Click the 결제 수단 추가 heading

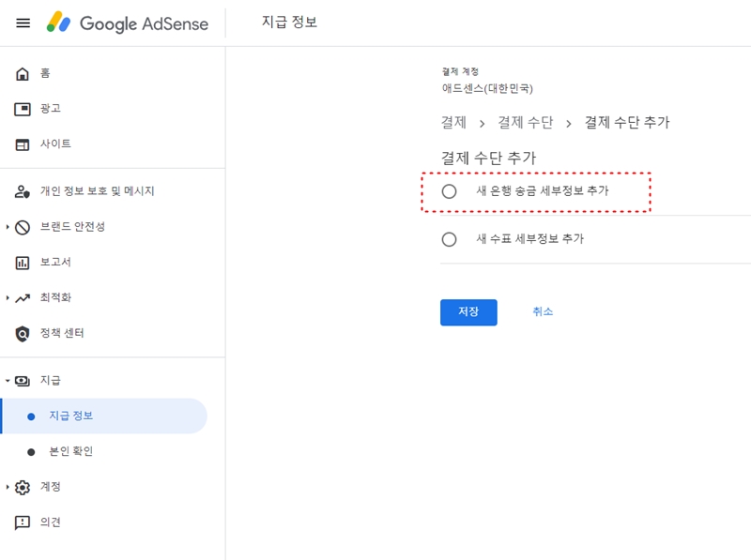(x=488, y=158)
